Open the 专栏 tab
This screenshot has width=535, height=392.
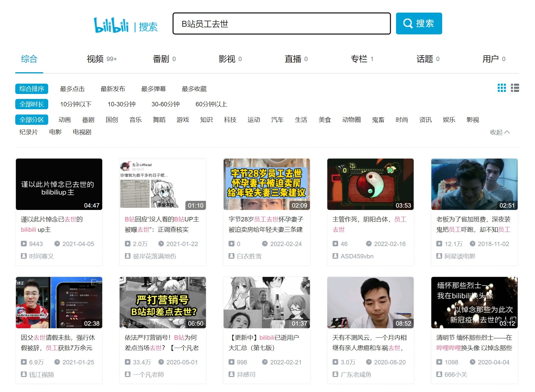pyautogui.click(x=362, y=59)
